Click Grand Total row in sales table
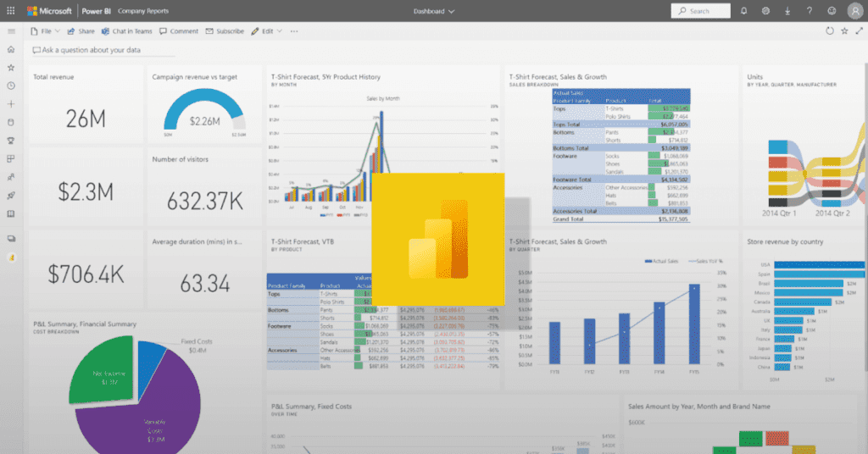 (x=620, y=219)
